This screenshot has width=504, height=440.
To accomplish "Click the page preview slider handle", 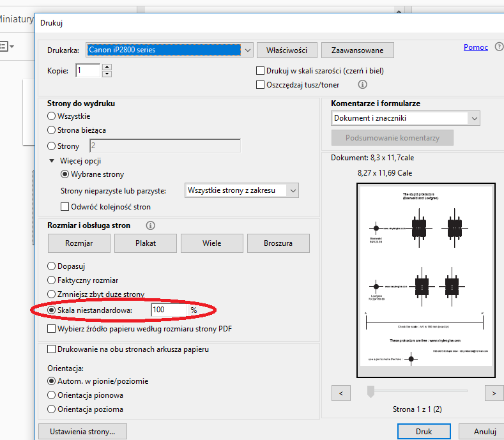I will (370, 391).
